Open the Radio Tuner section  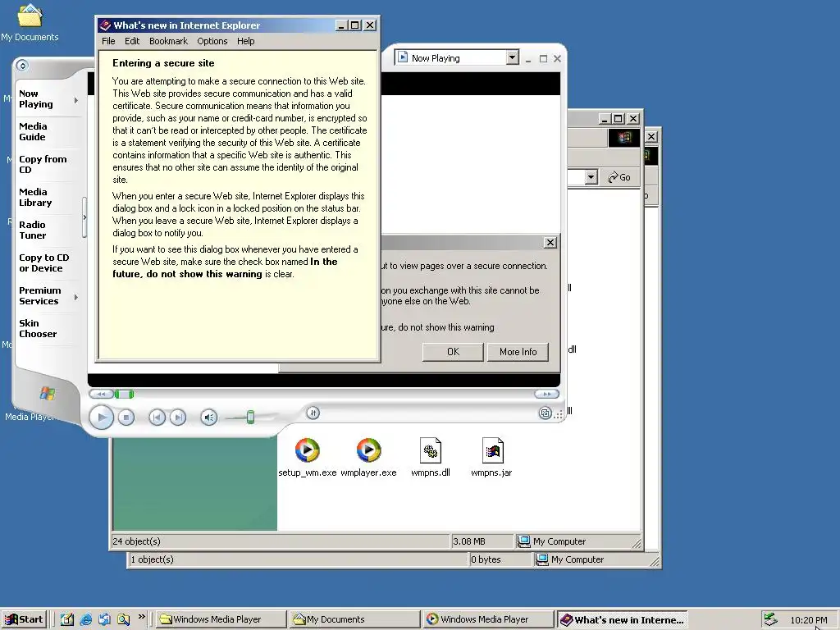[33, 230]
